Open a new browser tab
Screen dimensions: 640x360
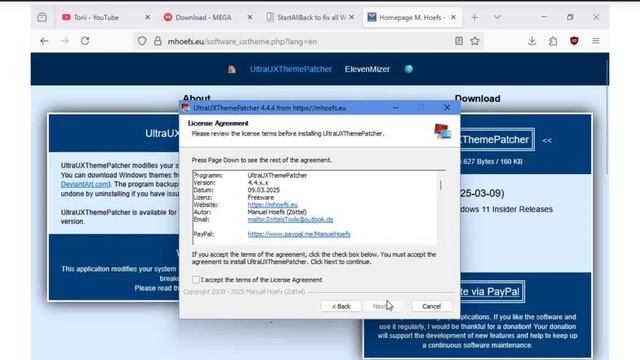(474, 18)
